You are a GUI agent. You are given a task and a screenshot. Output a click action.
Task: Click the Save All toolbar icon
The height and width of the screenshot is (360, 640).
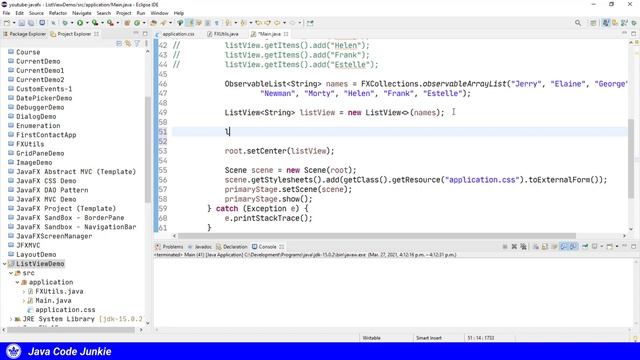point(31,23)
